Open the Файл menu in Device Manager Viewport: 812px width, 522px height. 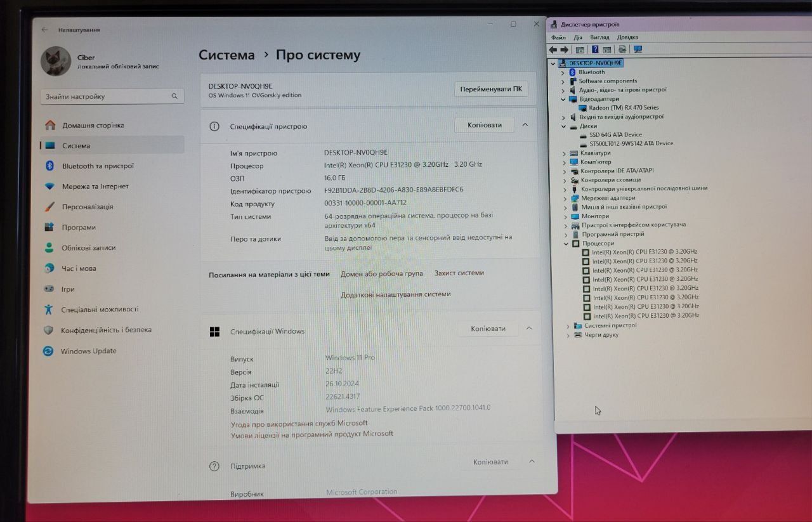pos(559,37)
